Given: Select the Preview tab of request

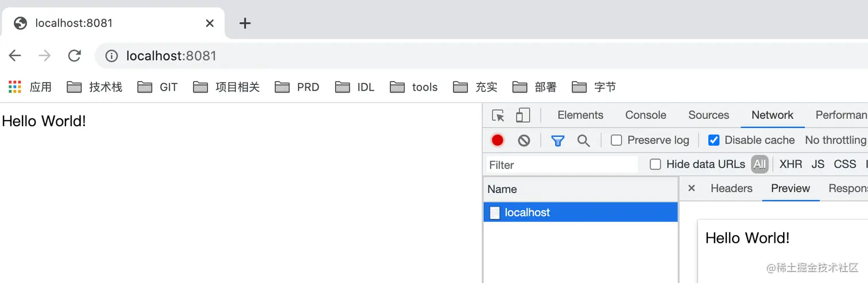Looking at the screenshot, I should [x=790, y=188].
